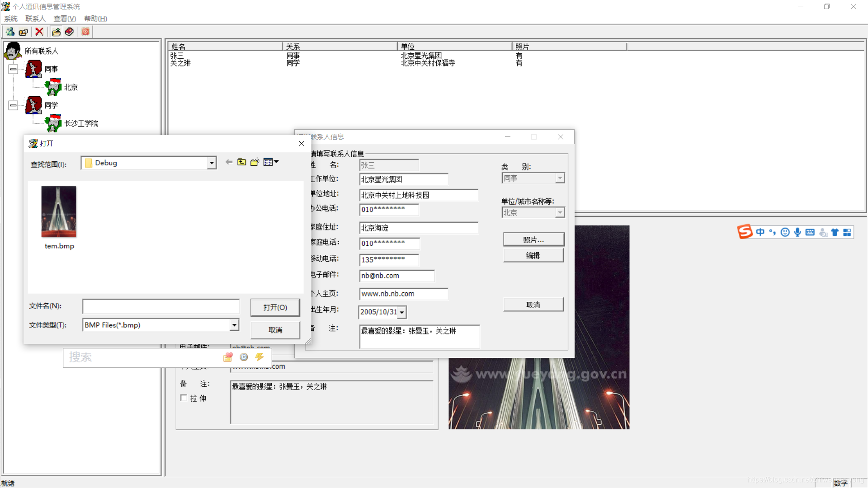
Task: Click the Sogou microphone voice input icon
Action: (797, 232)
